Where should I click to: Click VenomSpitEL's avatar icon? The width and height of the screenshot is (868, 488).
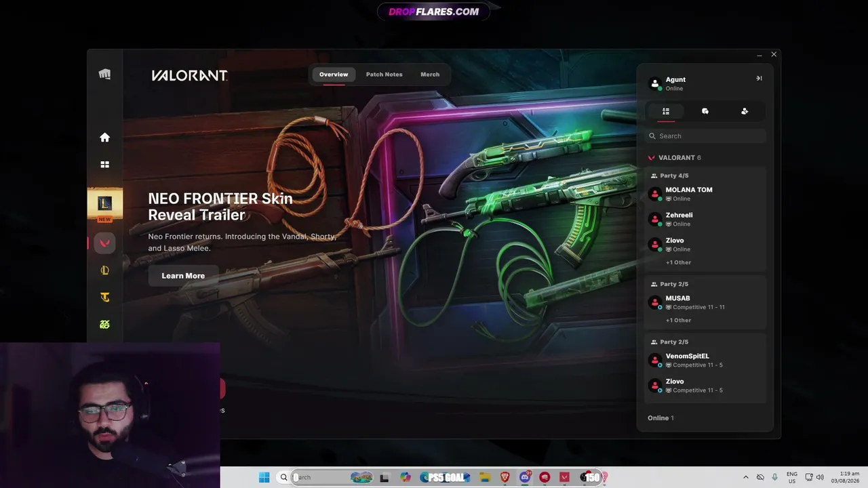click(x=655, y=360)
